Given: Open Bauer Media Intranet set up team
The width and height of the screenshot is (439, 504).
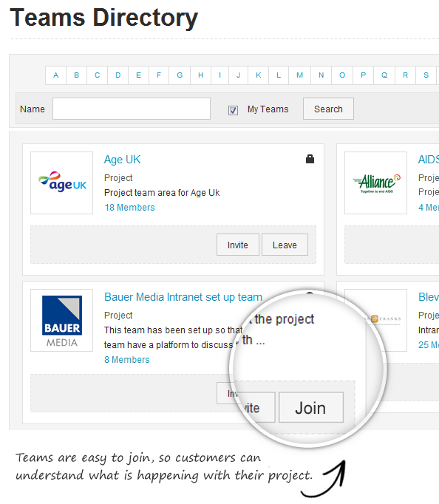Looking at the screenshot, I should pos(183,297).
